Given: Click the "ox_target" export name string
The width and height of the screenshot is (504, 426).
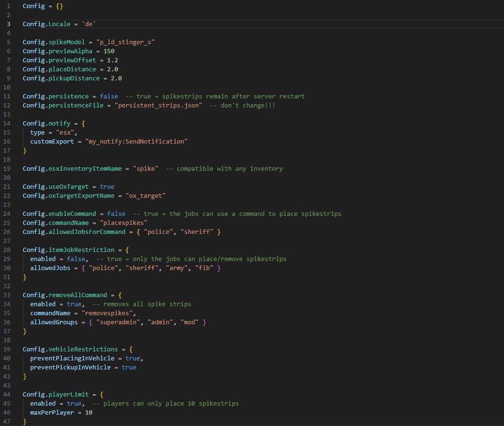Looking at the screenshot, I should (x=146, y=196).
